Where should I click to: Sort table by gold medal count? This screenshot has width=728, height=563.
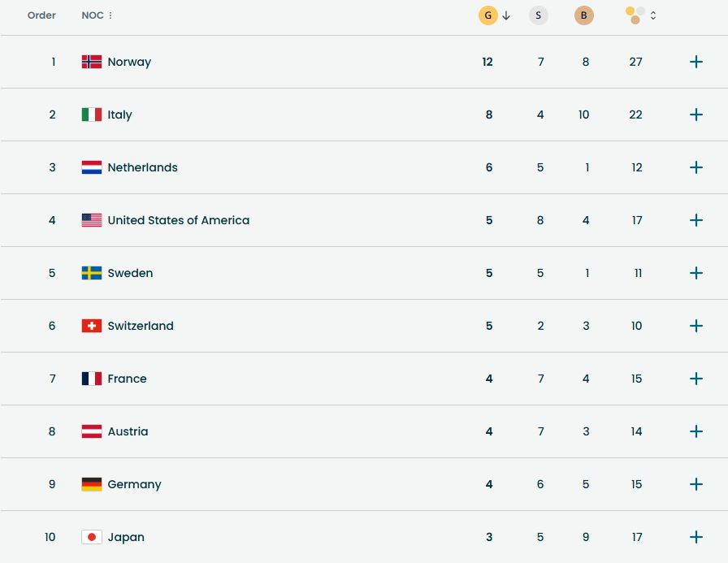pyautogui.click(x=488, y=15)
